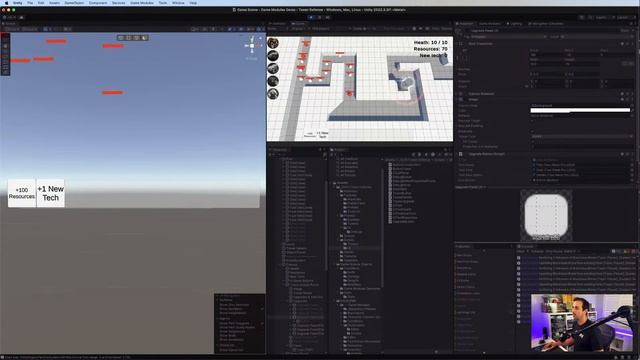Open Image component help icon
Screen dimensions: 640x360
click(622, 99)
